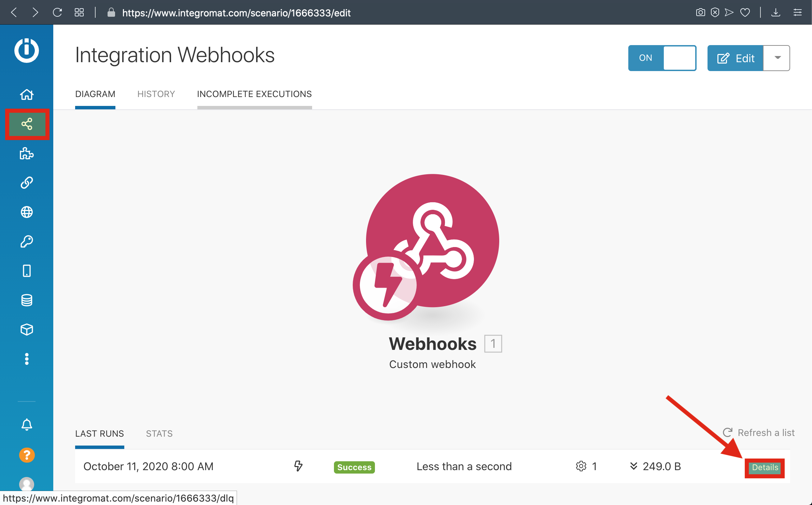Switch to the STATS tab
This screenshot has height=505, width=812.
tap(159, 434)
